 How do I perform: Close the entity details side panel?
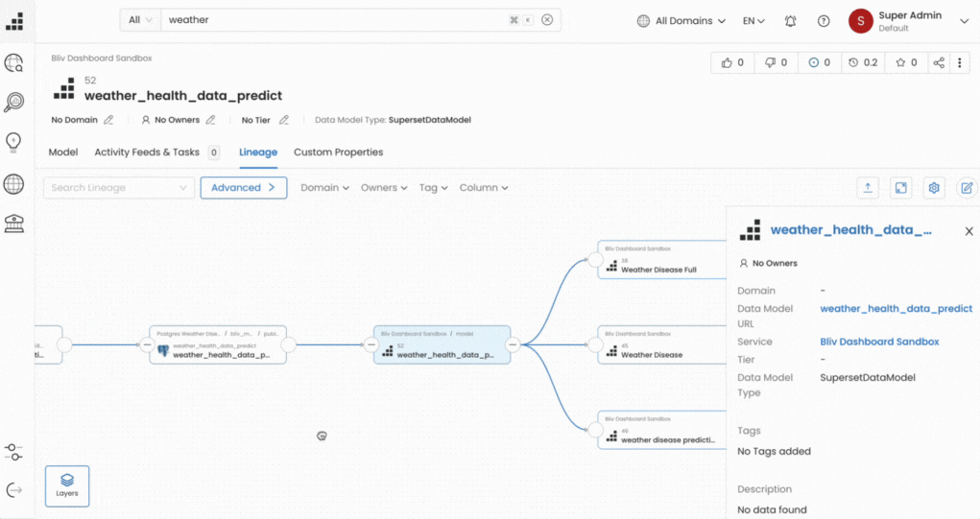point(968,231)
